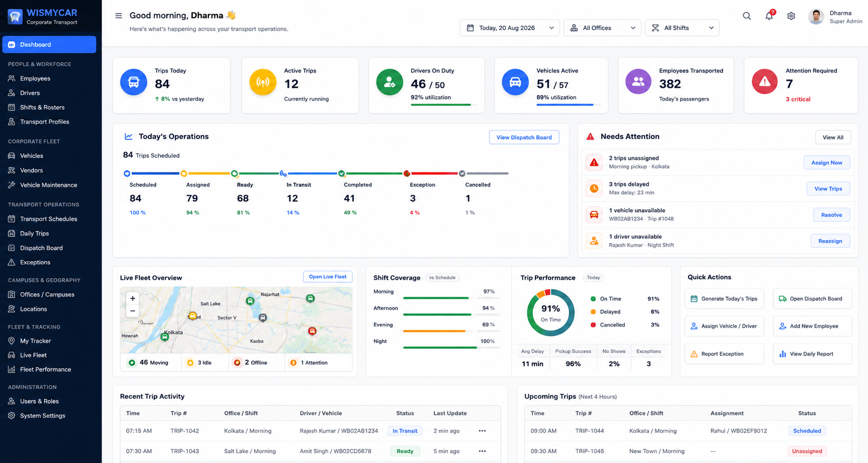Screen dimensions: 868x463
Task: Expand the All Offices dropdown
Action: [602, 28]
